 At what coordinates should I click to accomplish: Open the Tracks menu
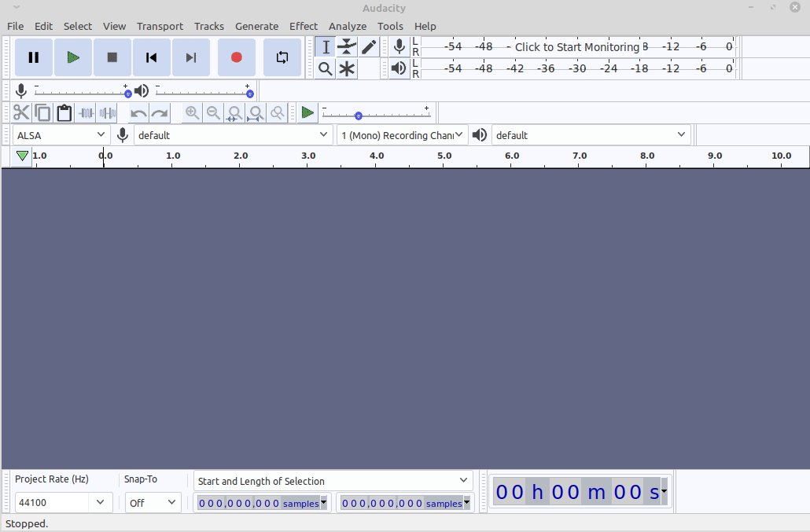click(x=208, y=26)
